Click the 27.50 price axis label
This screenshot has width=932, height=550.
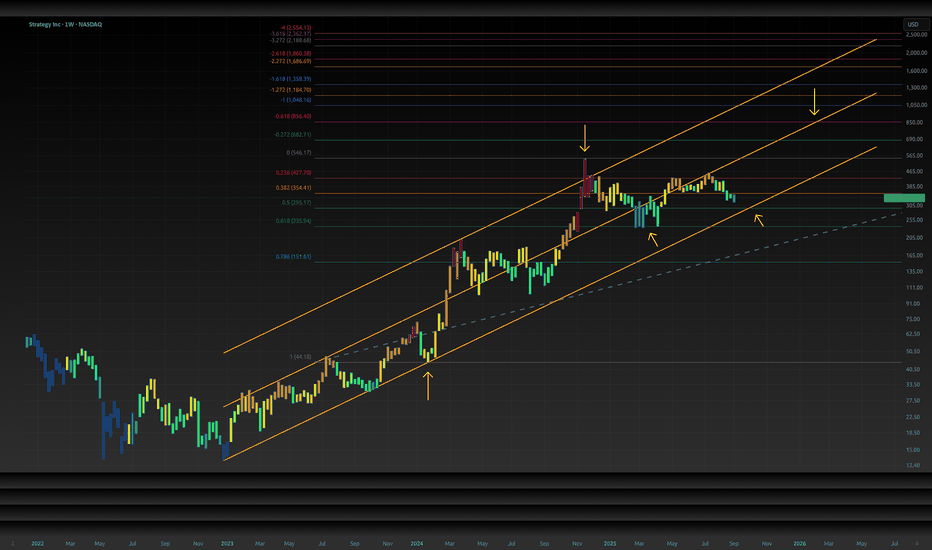pos(912,401)
